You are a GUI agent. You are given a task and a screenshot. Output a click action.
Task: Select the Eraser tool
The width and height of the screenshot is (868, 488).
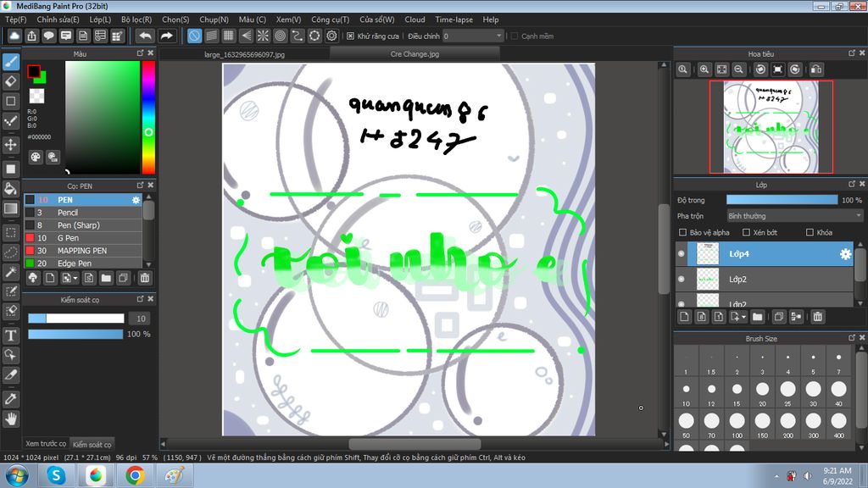pyautogui.click(x=11, y=81)
